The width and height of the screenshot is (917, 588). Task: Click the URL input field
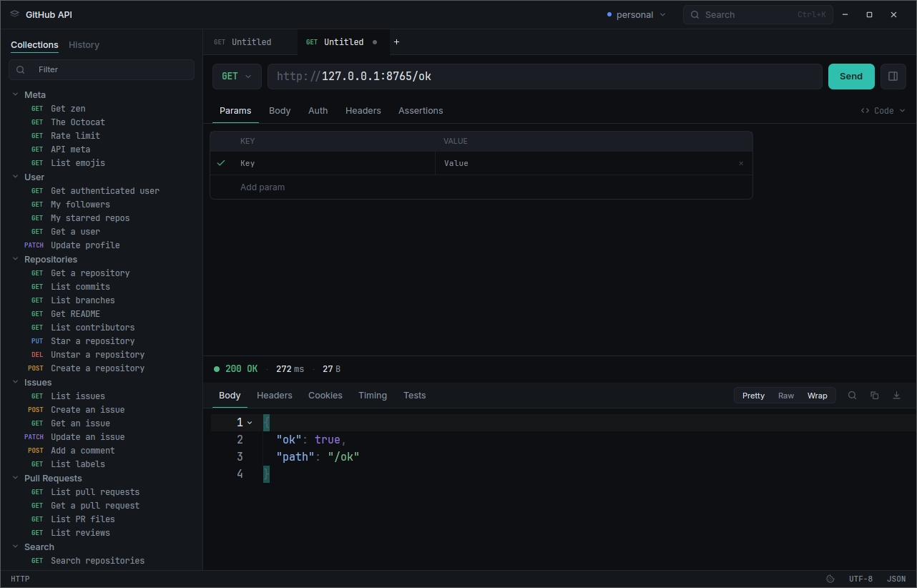coord(545,77)
